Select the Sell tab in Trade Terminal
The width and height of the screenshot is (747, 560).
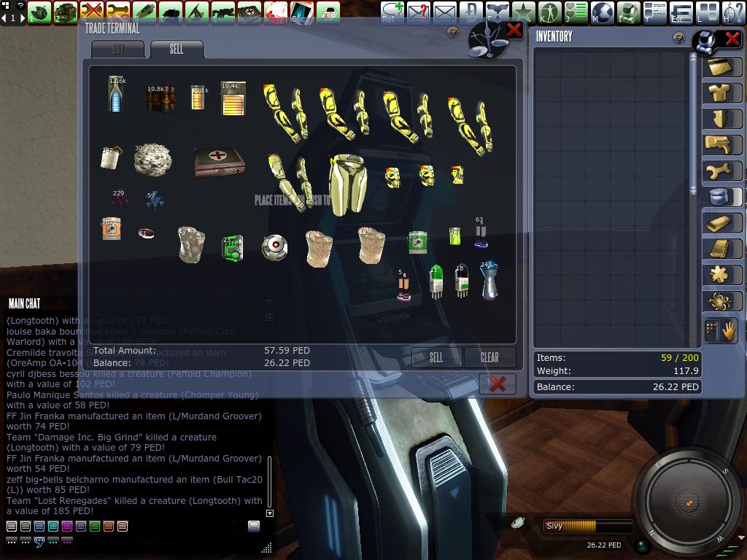[177, 50]
